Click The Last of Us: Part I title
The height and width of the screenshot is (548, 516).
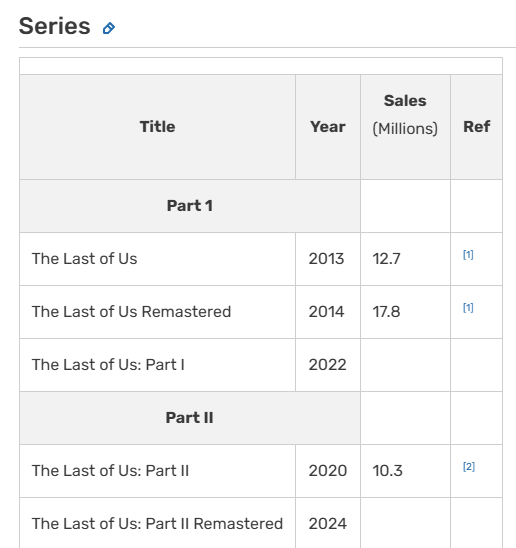pyautogui.click(x=108, y=365)
